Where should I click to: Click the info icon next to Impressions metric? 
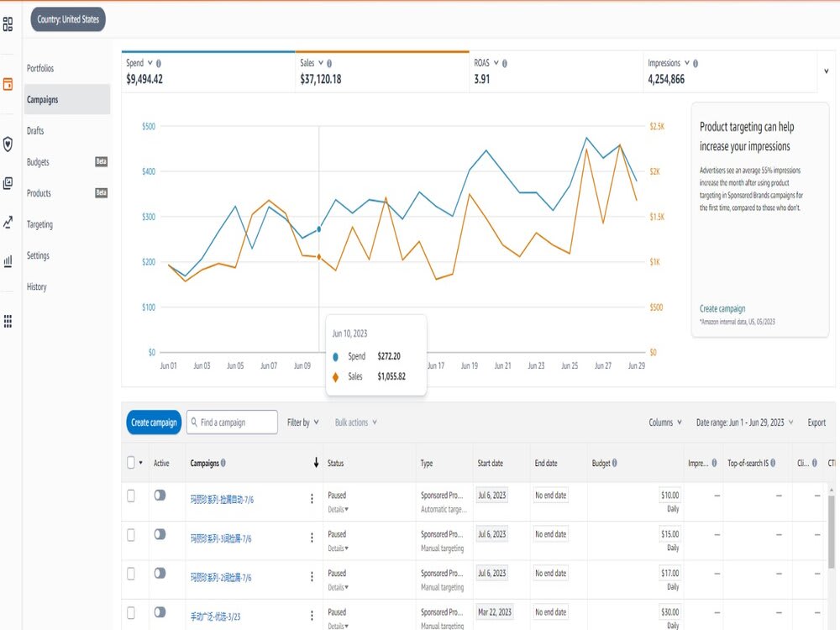point(696,63)
